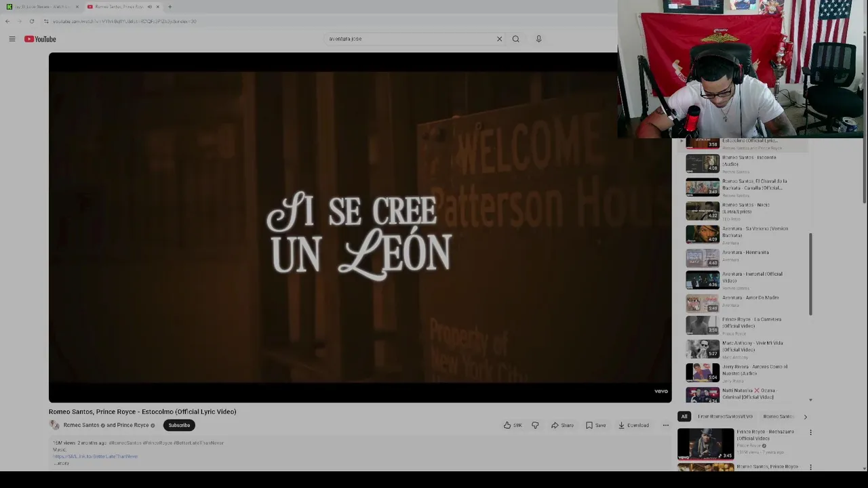868x488 pixels.
Task: Clear the search box text with X
Action: 499,39
